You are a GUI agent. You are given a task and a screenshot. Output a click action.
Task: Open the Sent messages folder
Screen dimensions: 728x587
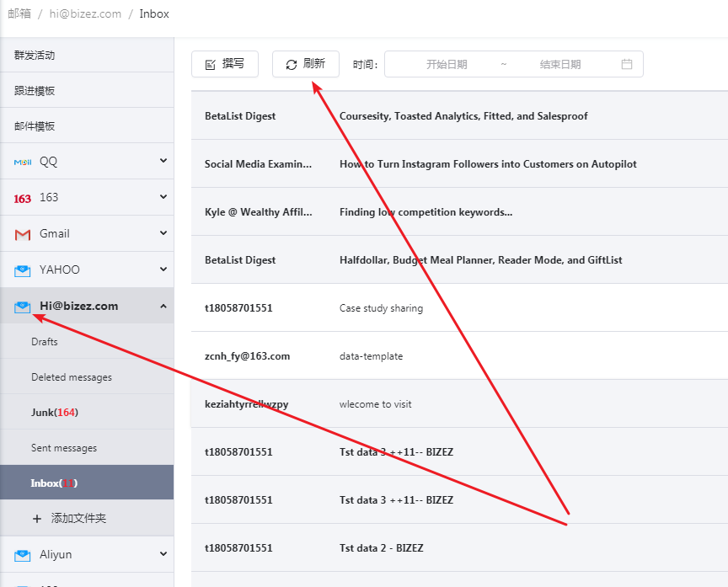[x=64, y=448]
